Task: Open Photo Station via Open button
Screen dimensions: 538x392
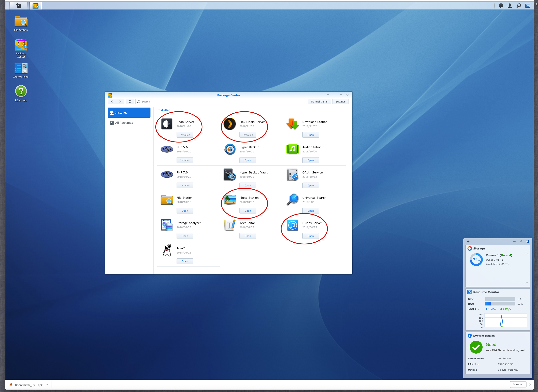Action: click(247, 211)
